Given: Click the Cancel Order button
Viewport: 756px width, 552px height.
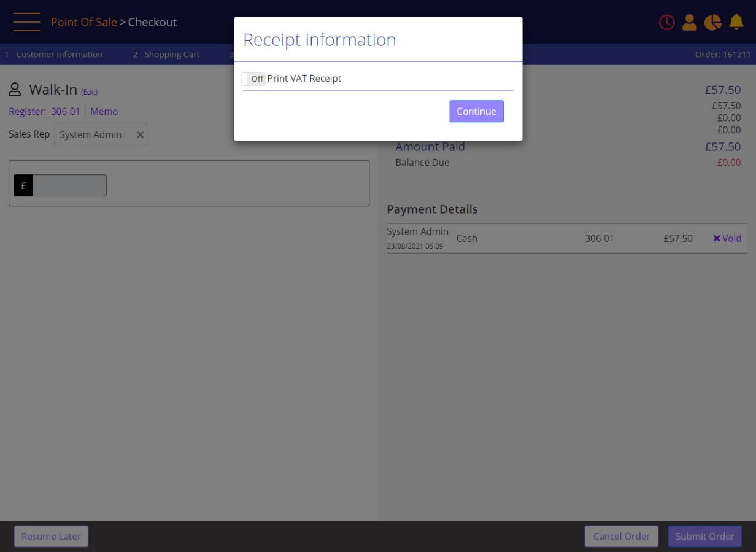Looking at the screenshot, I should pos(621,536).
